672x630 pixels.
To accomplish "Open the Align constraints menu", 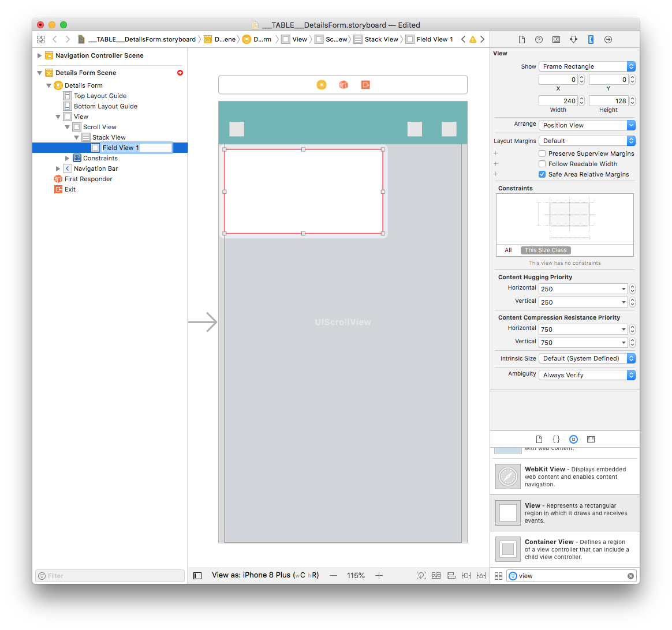I will point(451,576).
